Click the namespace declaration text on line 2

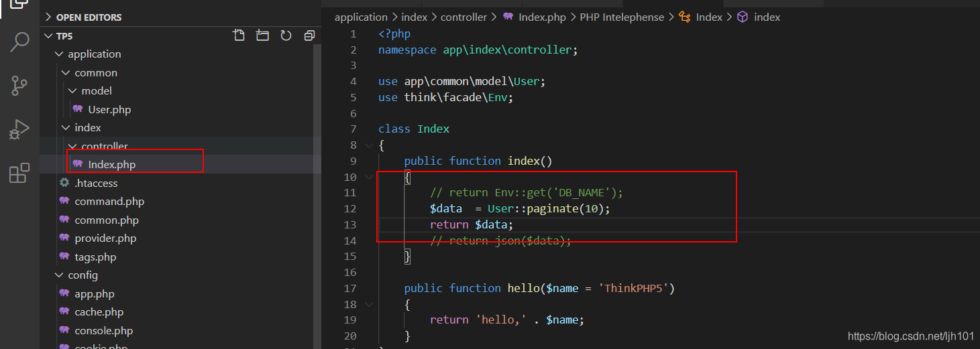coord(478,50)
